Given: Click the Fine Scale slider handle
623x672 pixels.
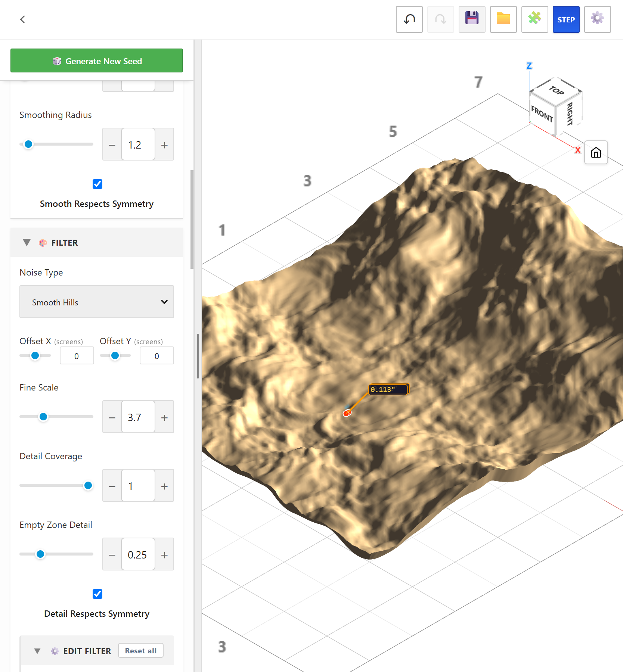Looking at the screenshot, I should pos(43,417).
